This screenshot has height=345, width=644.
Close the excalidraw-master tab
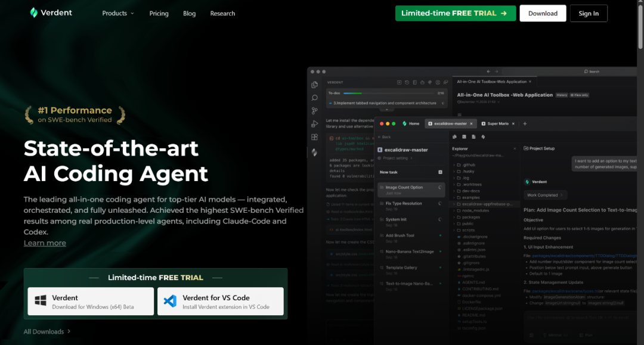tap(471, 123)
